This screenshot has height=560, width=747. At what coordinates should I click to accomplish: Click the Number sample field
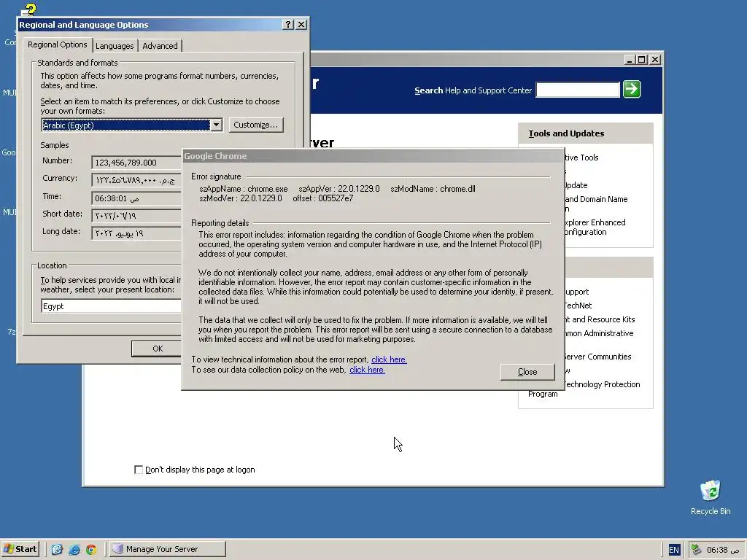pos(136,163)
